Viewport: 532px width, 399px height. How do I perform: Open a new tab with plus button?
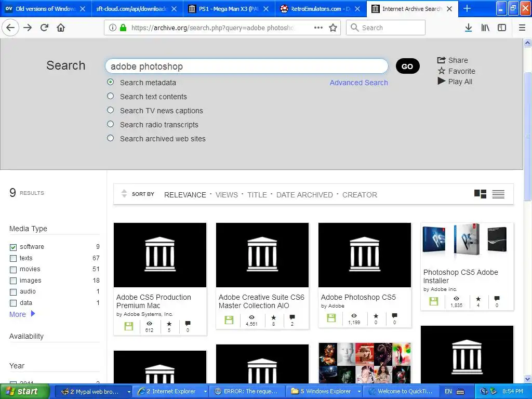tap(467, 8)
